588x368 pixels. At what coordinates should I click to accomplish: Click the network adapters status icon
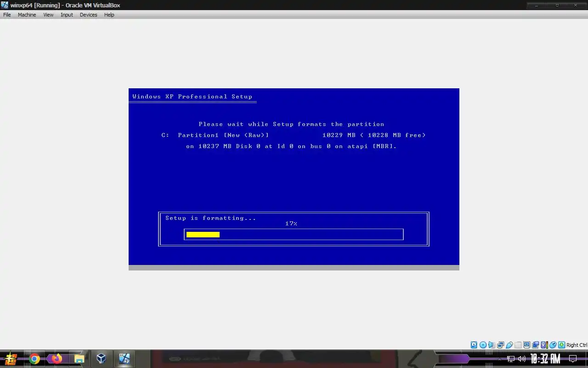coord(500,345)
